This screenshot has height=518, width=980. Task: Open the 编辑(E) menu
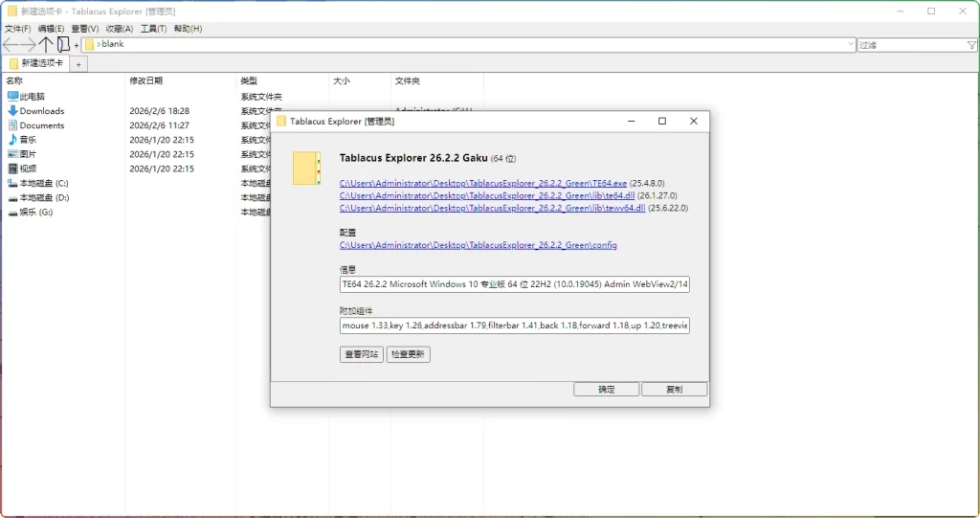pyautogui.click(x=51, y=29)
